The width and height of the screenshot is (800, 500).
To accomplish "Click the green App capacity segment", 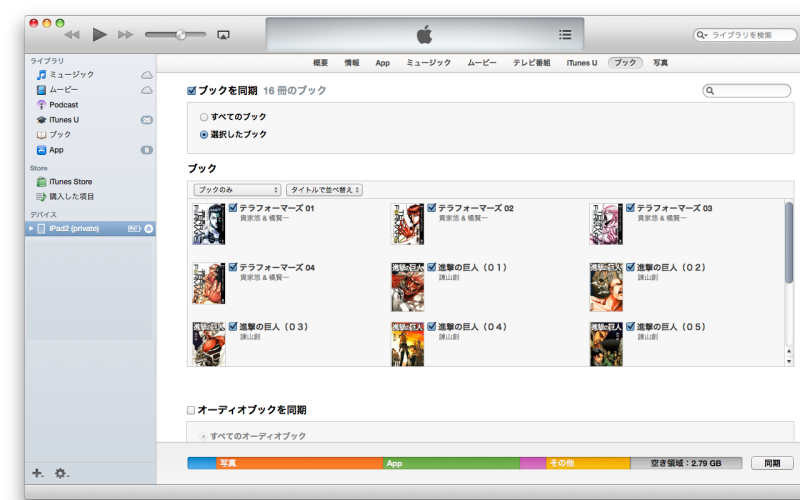I will click(452, 463).
